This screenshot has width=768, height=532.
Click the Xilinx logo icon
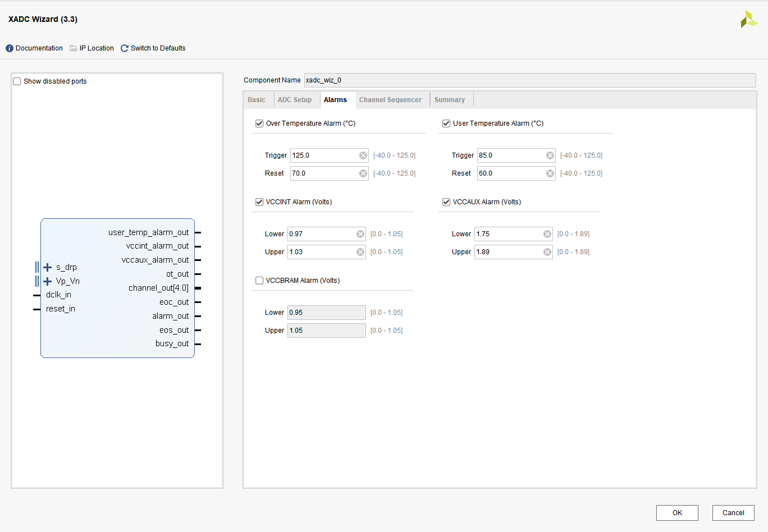point(749,20)
